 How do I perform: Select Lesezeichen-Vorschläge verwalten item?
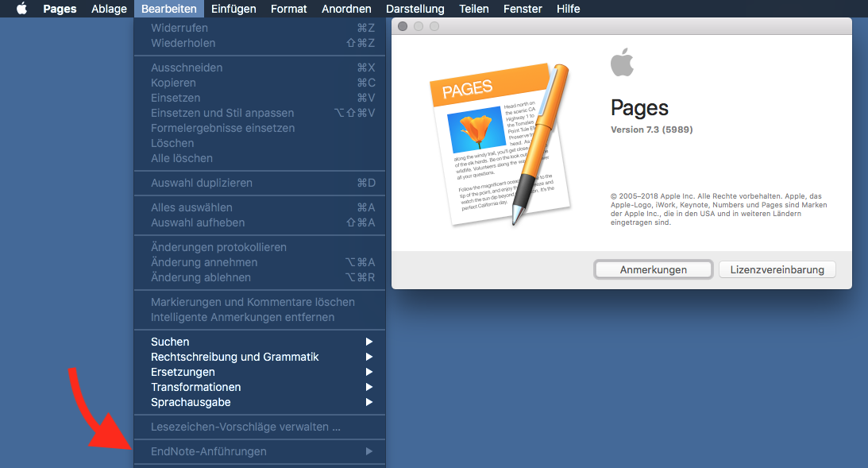[x=260, y=427]
